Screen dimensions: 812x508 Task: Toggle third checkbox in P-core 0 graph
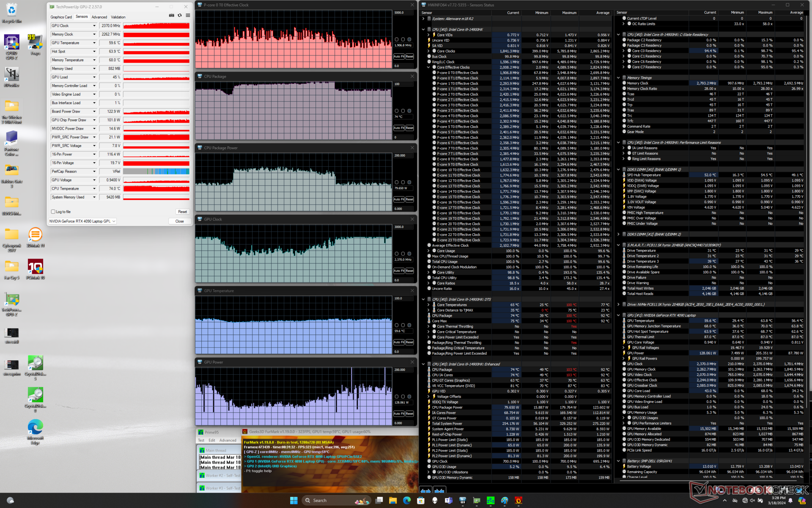click(409, 39)
